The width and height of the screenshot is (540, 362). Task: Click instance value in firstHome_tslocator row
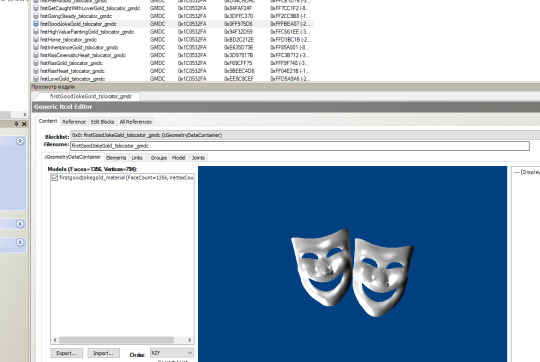point(239,40)
